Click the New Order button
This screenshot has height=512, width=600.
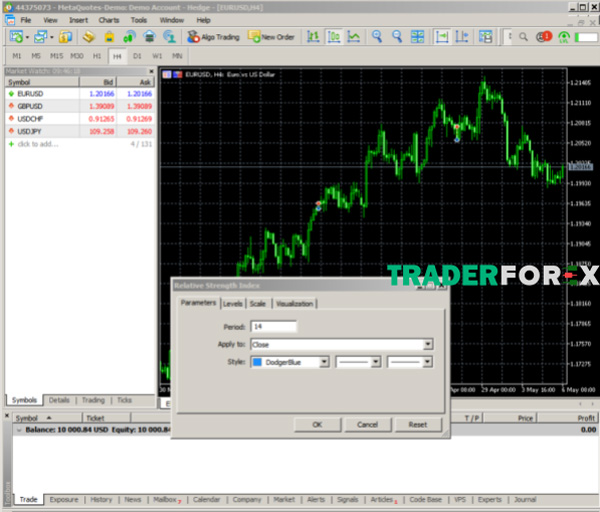point(271,37)
